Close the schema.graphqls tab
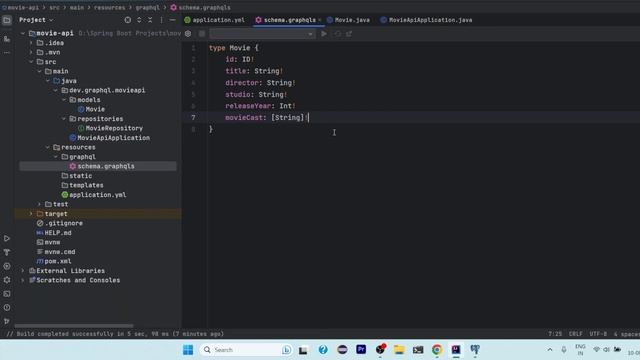The width and height of the screenshot is (640, 360). (320, 20)
